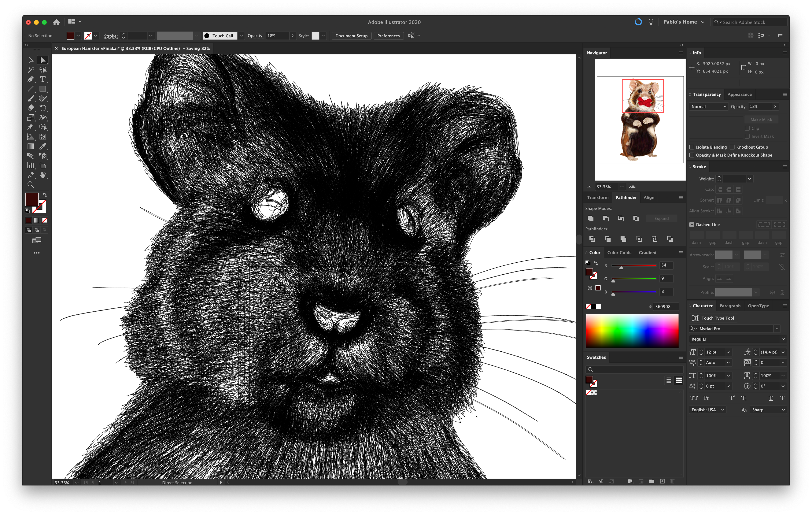Switch to the Appearance tab

click(x=739, y=94)
